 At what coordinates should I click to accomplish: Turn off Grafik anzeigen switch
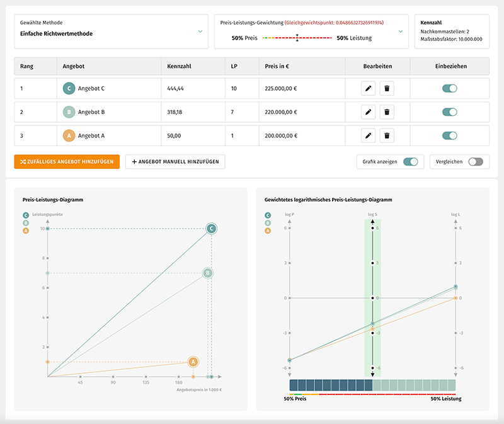coord(410,162)
